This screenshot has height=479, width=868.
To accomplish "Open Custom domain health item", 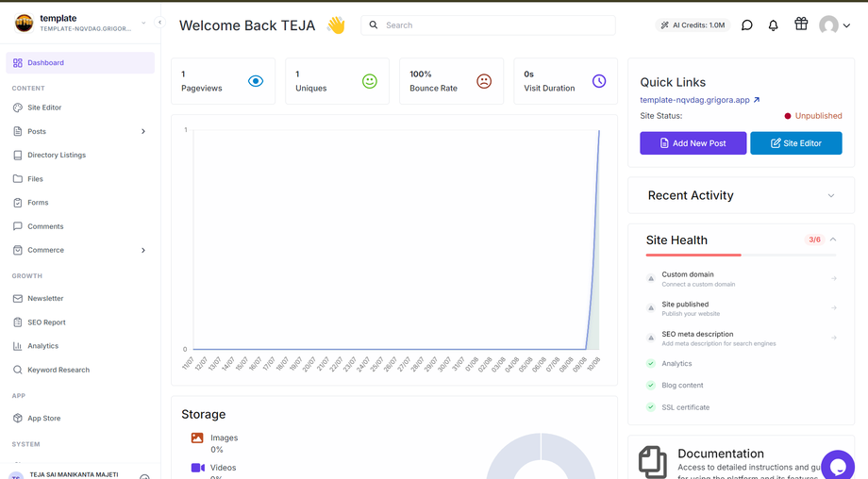I will pos(741,279).
